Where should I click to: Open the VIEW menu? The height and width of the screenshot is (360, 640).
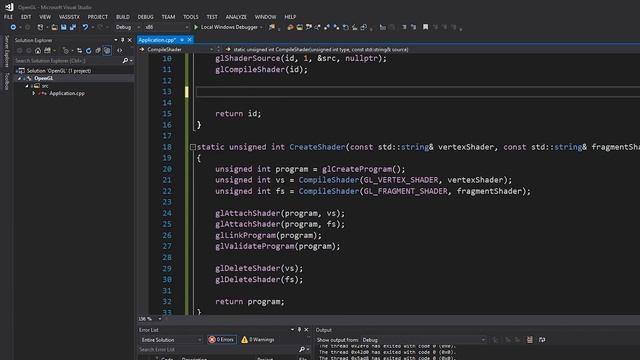[x=45, y=17]
